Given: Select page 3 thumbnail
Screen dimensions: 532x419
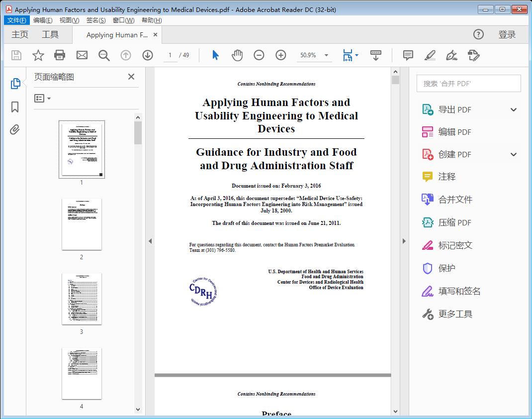Looking at the screenshot, I should click(x=82, y=299).
